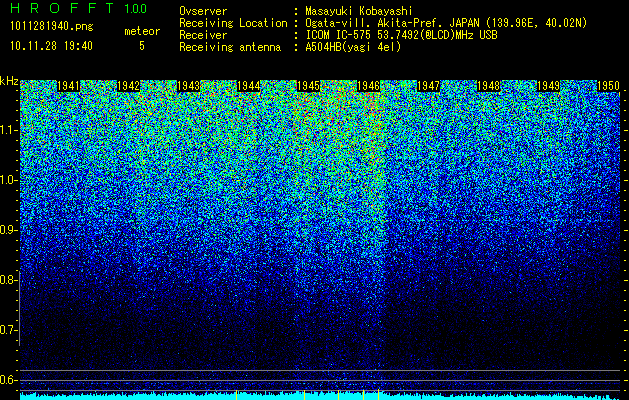Select the meteor count value 5
This screenshot has height=400, width=629.
coord(142,46)
